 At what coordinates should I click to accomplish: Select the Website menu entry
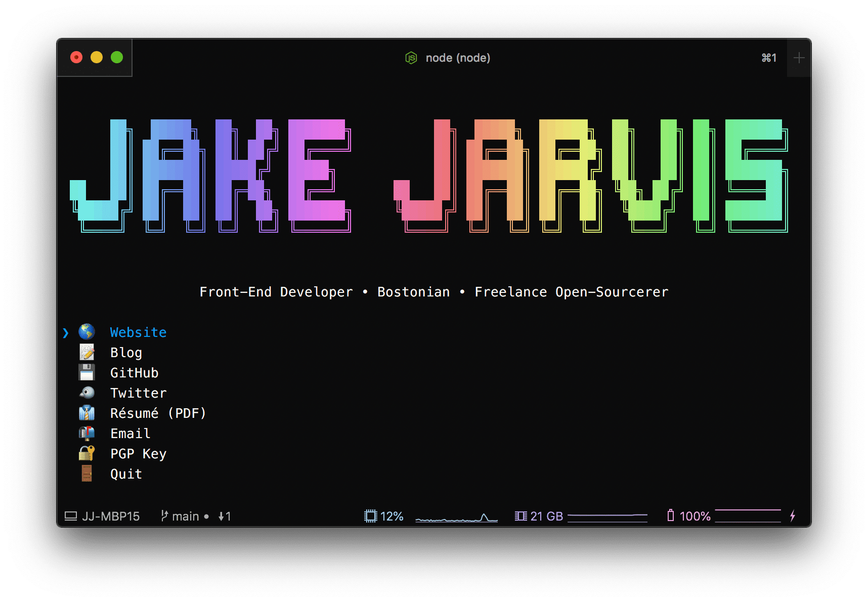(138, 332)
